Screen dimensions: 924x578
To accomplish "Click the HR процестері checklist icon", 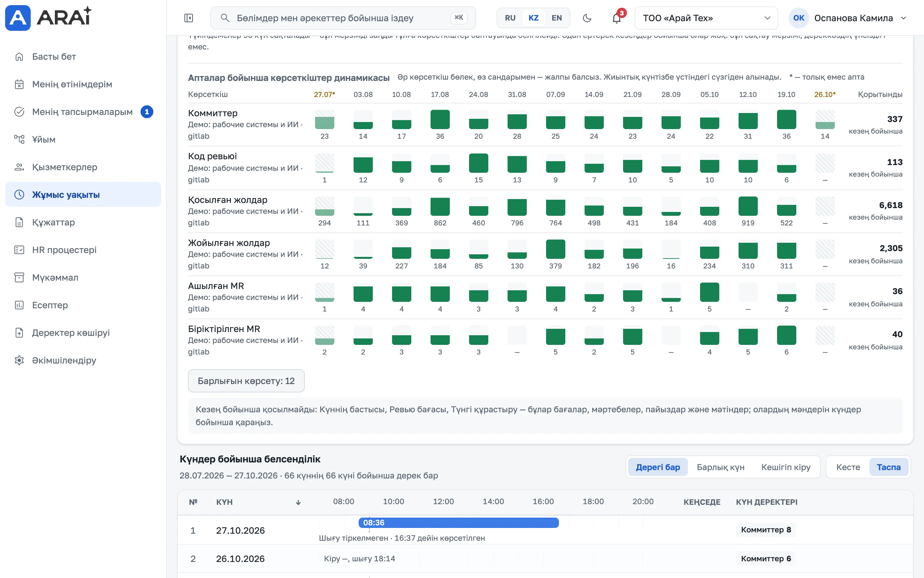I will pyautogui.click(x=19, y=250).
